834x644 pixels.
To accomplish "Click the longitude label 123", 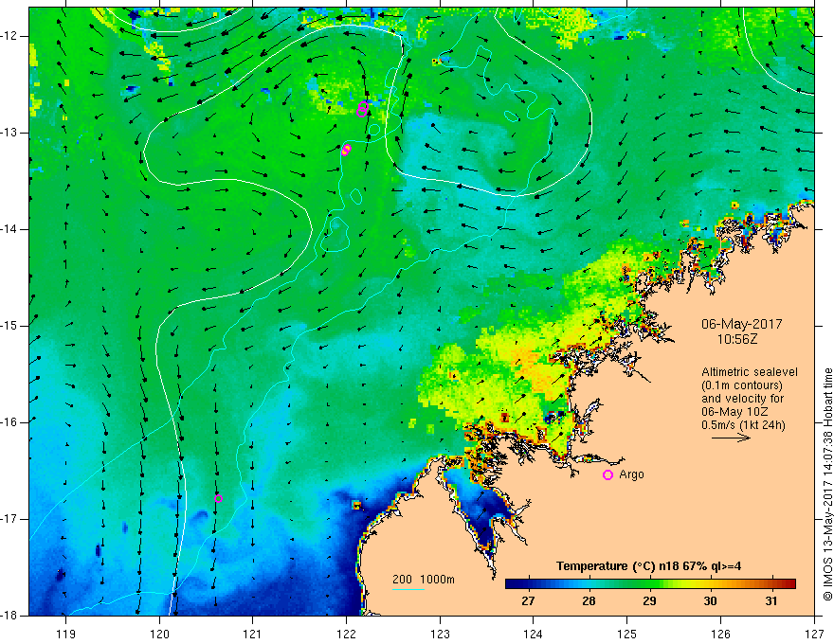I will [x=440, y=634].
